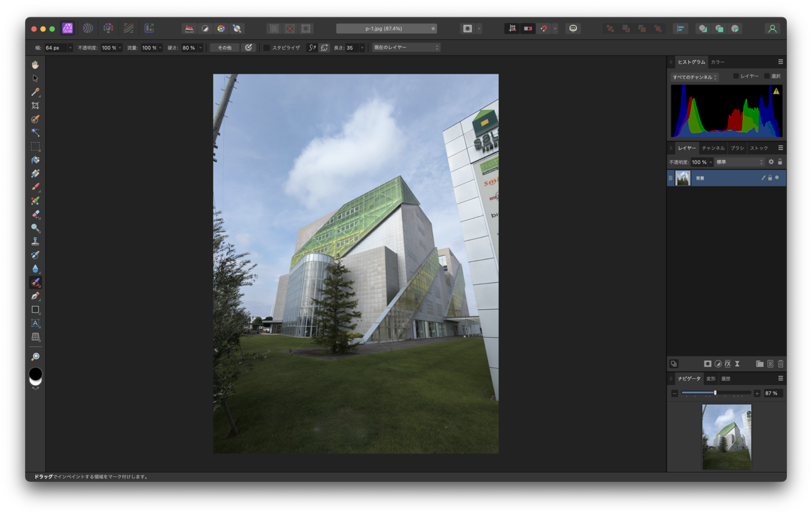Screen dimensions: 812x515
Task: Open the Account user icon
Action: (x=772, y=28)
